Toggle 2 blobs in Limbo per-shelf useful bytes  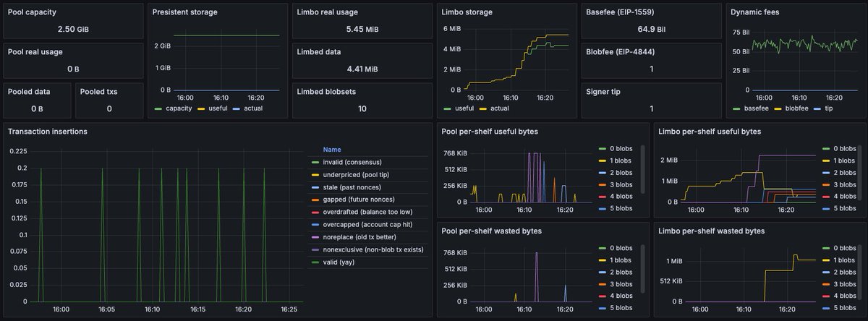846,172
